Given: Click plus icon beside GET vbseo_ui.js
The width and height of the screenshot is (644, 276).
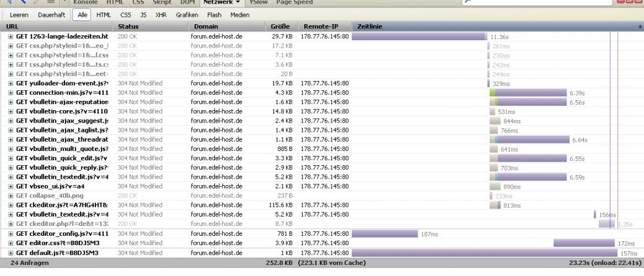Looking at the screenshot, I should click(11, 186).
